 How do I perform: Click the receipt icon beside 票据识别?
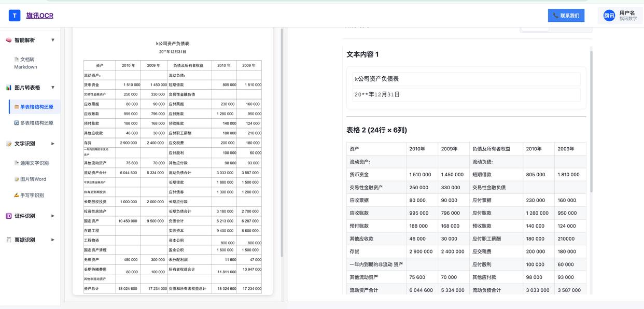click(9, 240)
